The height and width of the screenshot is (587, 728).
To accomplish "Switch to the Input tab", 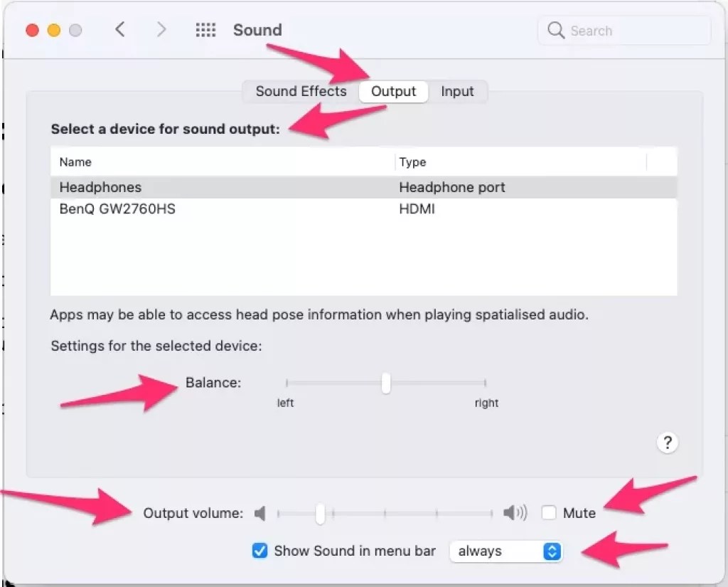I will pos(457,91).
